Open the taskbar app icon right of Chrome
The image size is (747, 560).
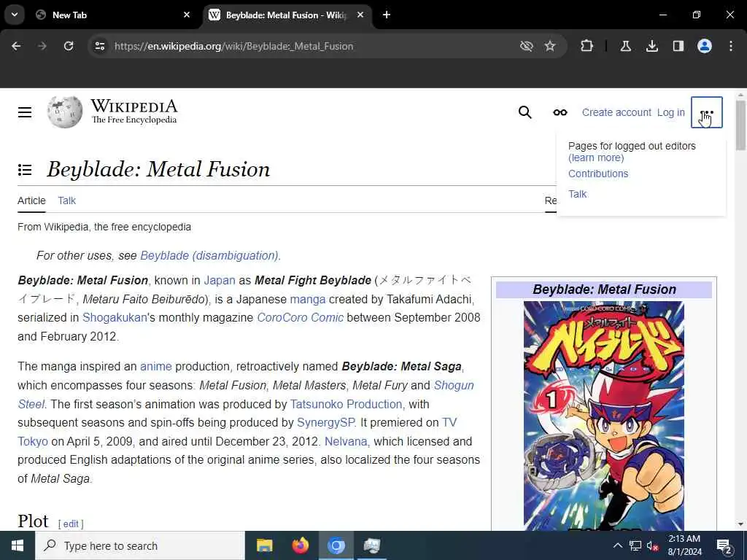click(x=371, y=545)
